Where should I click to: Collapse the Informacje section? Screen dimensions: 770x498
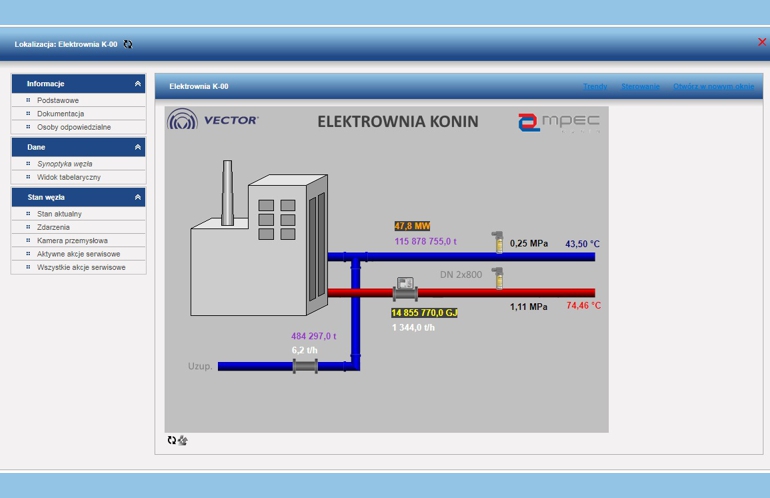pos(138,84)
